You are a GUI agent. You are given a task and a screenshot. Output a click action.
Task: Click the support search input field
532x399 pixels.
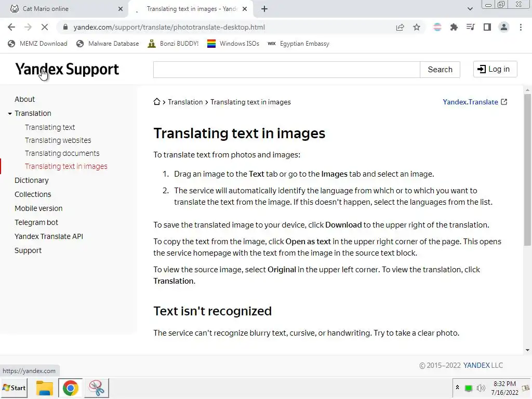click(x=286, y=70)
